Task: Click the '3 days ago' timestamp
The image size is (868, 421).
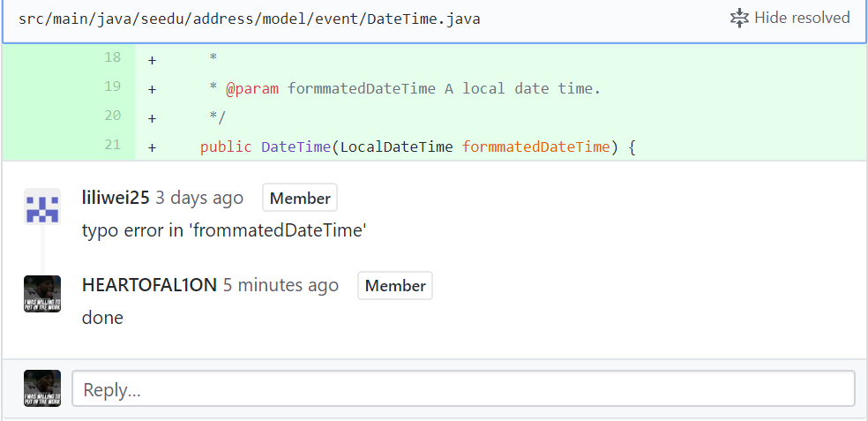Action: (x=199, y=198)
